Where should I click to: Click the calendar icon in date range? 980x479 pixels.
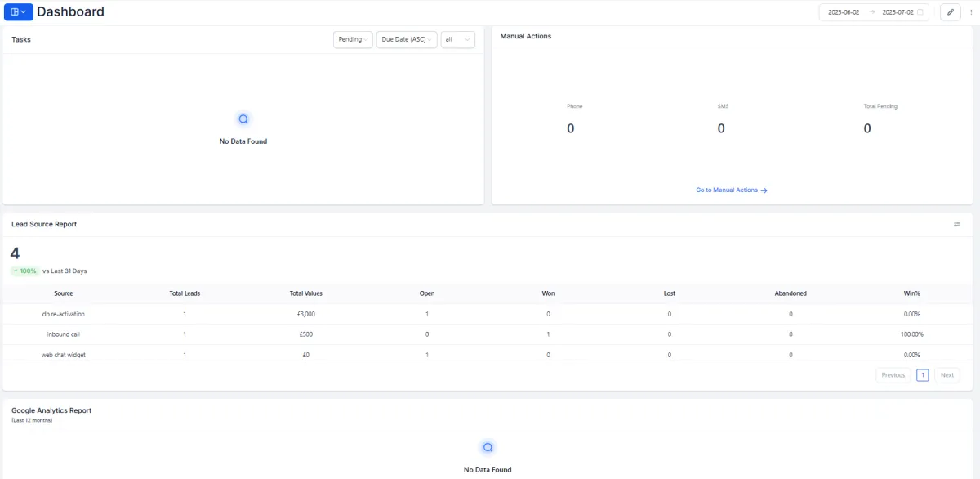click(x=920, y=12)
